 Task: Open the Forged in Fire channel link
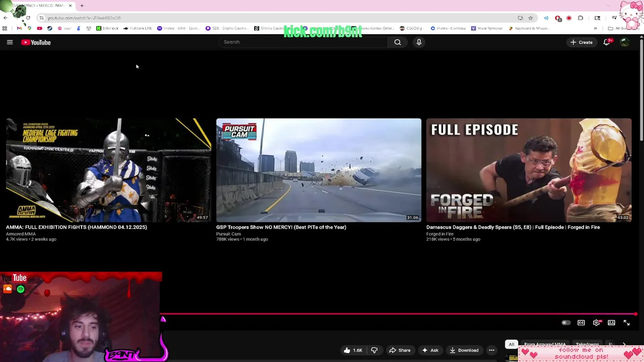click(x=440, y=234)
